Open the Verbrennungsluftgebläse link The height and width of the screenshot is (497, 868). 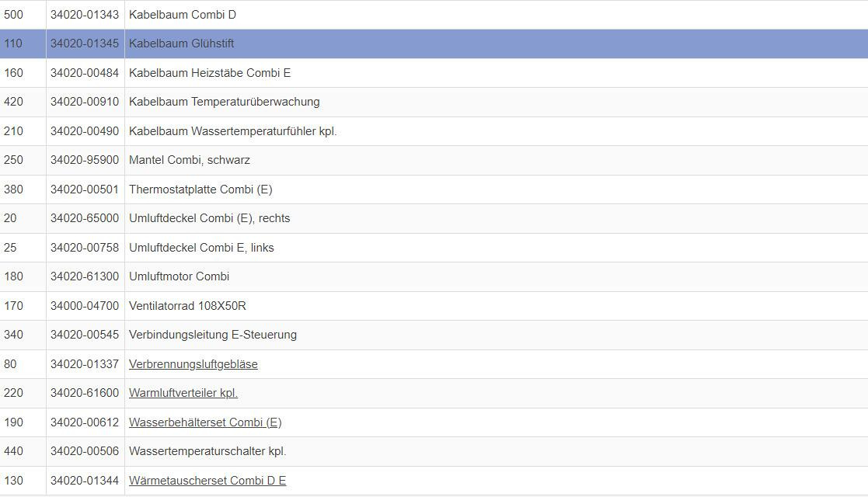click(x=193, y=364)
